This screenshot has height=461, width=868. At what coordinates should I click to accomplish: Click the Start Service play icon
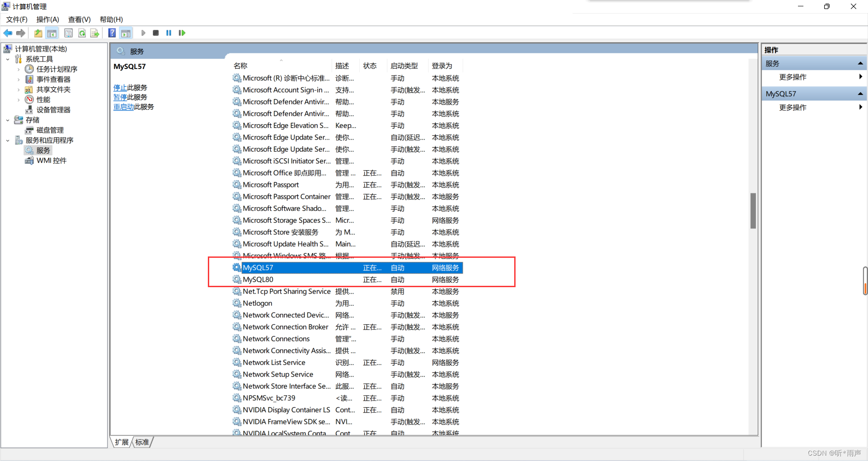coord(143,33)
